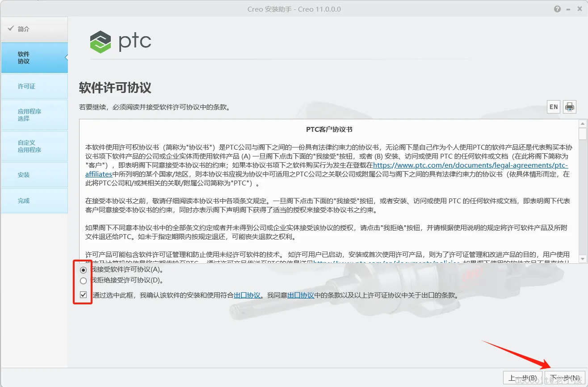Open the 许可证 step in sidebar

point(34,86)
